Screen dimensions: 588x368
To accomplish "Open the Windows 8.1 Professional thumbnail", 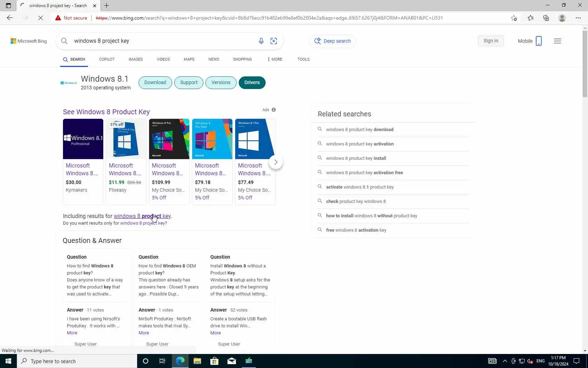I will click(x=83, y=139).
